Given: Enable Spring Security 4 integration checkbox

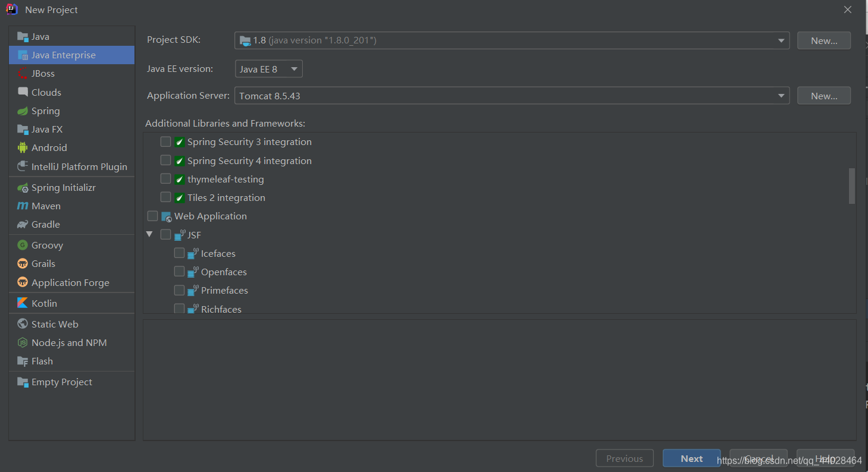Looking at the screenshot, I should click(x=166, y=161).
